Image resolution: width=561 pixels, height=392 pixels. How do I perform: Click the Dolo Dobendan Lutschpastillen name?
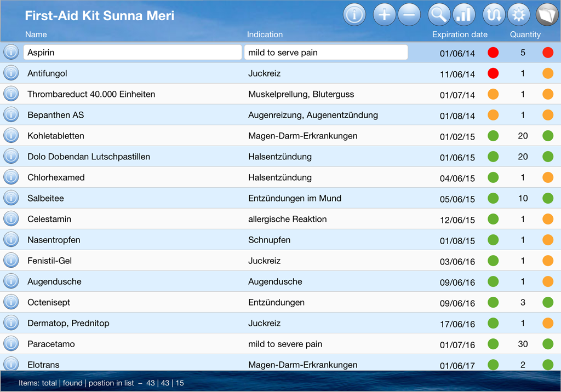coord(89,157)
